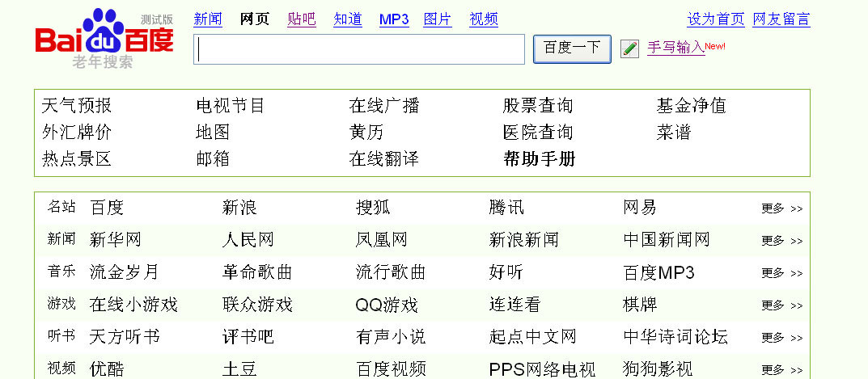
Task: Open the 外汇牌价 link
Action: tap(76, 133)
